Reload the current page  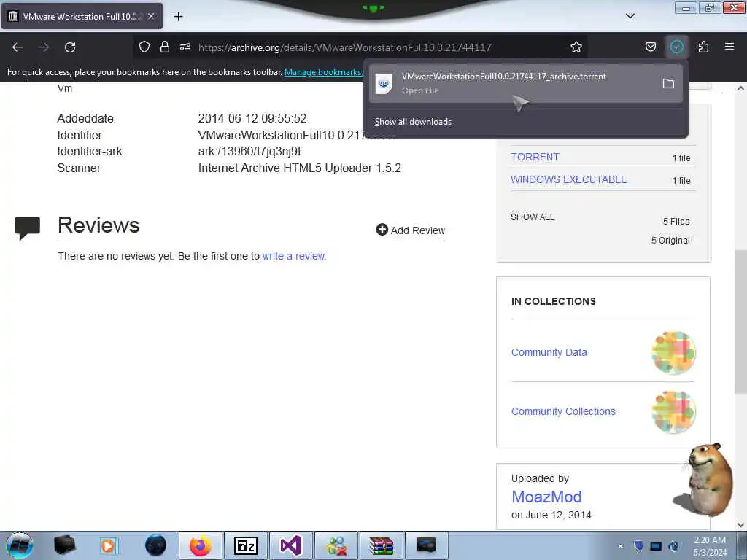[70, 47]
